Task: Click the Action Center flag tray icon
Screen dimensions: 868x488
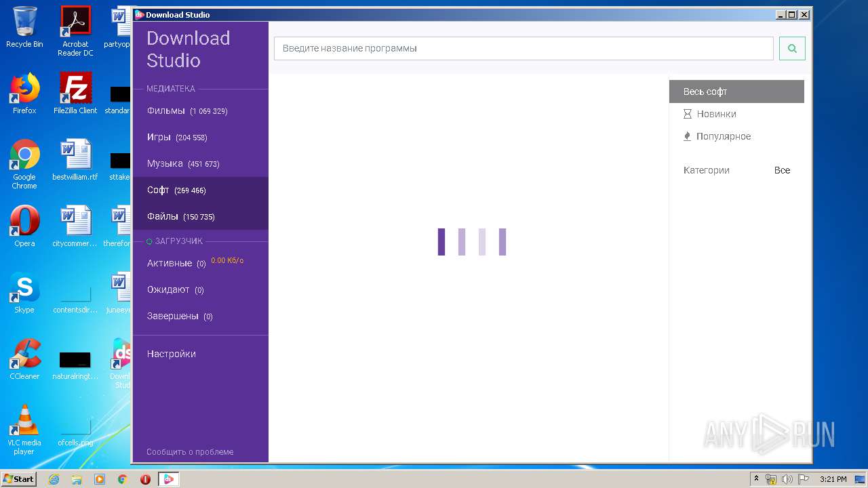Action: pyautogui.click(x=803, y=479)
